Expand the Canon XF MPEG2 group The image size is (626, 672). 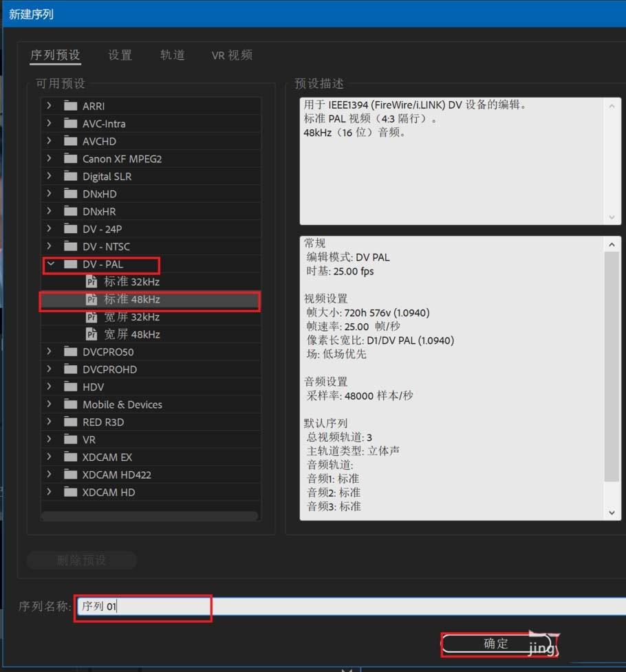pyautogui.click(x=48, y=158)
